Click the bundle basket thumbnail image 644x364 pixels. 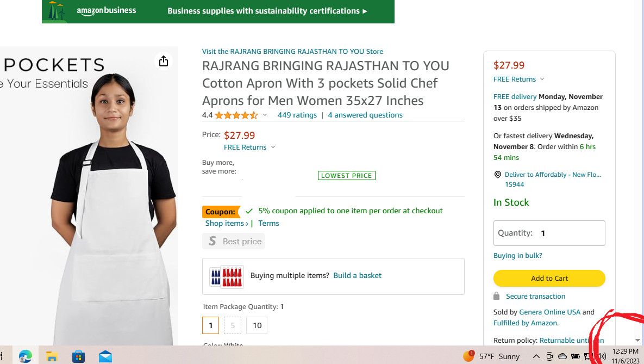pyautogui.click(x=227, y=276)
